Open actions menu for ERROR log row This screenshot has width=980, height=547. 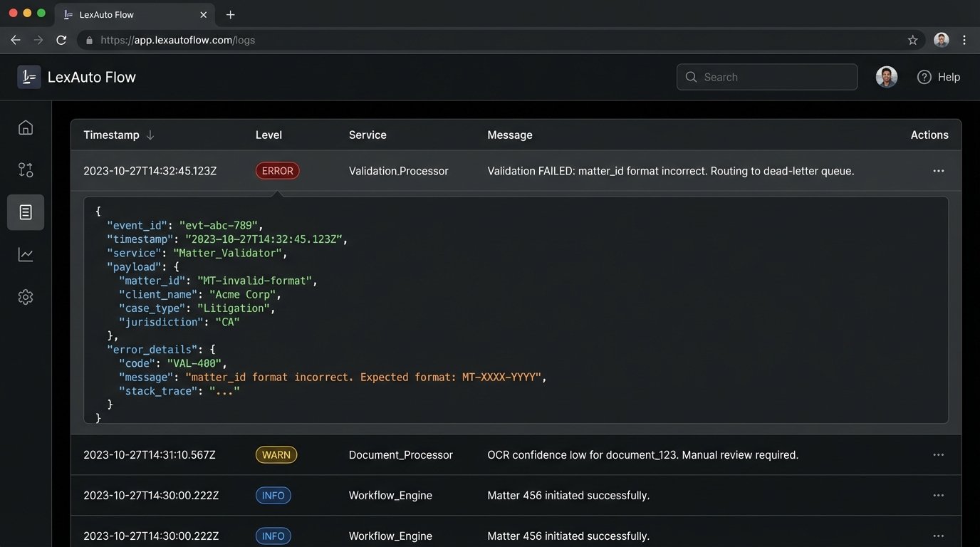(x=938, y=171)
